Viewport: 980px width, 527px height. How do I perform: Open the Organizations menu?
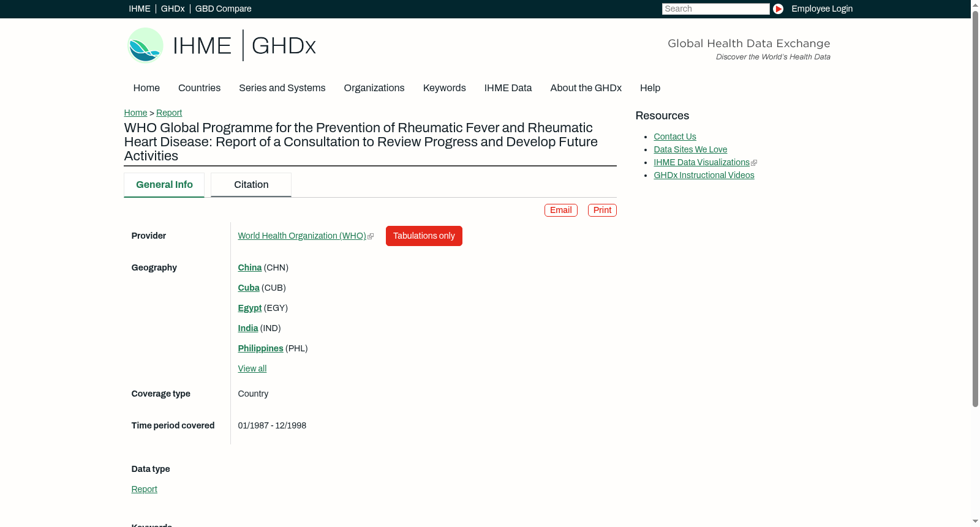374,88
